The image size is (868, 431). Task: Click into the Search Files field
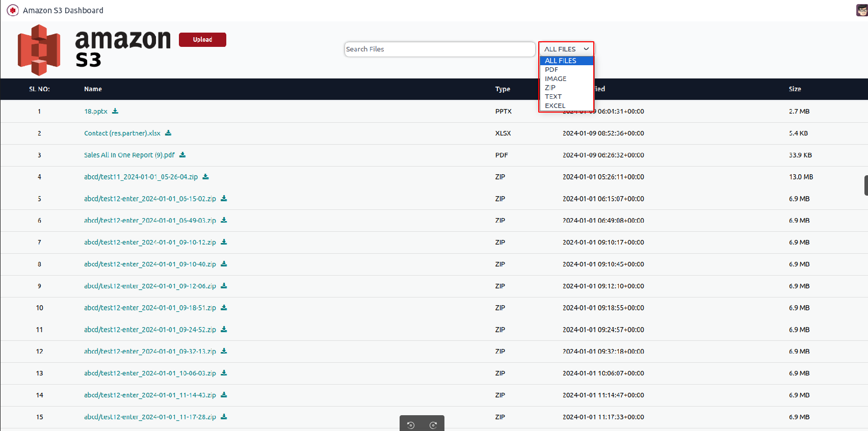point(440,49)
